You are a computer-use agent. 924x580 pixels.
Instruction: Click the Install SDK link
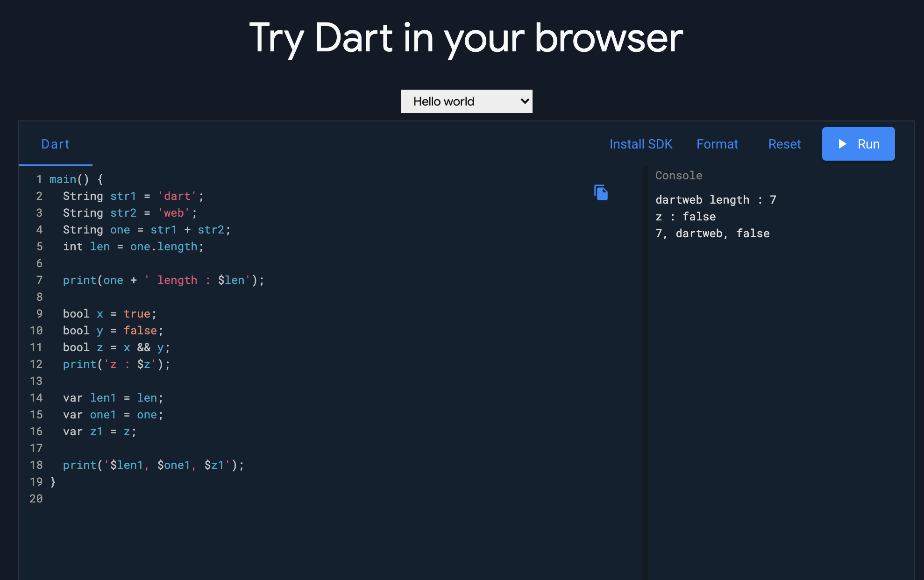pos(640,144)
